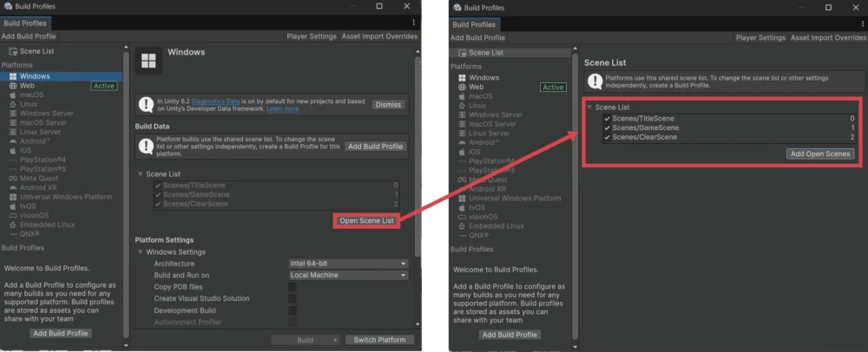Open Player Settings in the left window

(x=312, y=36)
